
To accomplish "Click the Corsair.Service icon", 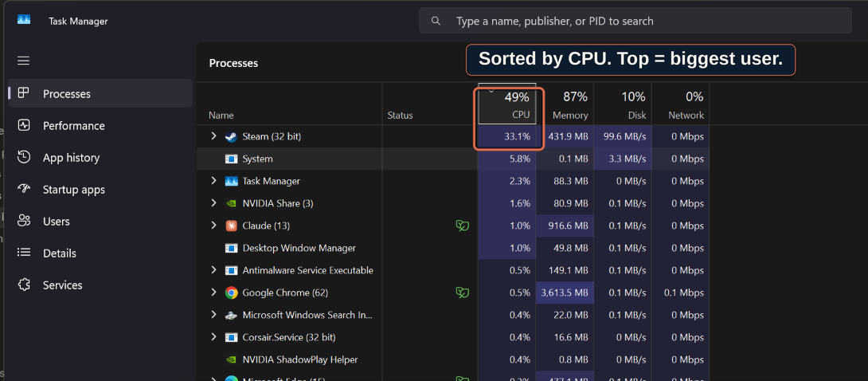I will 232,337.
